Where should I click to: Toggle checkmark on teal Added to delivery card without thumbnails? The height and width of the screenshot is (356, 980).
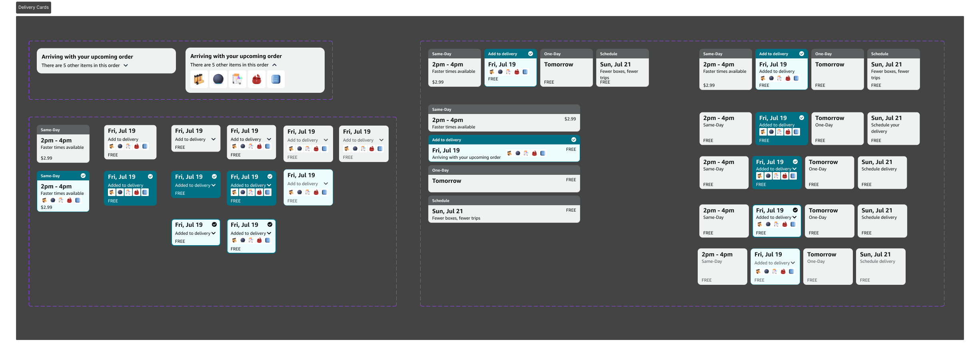coord(214,176)
